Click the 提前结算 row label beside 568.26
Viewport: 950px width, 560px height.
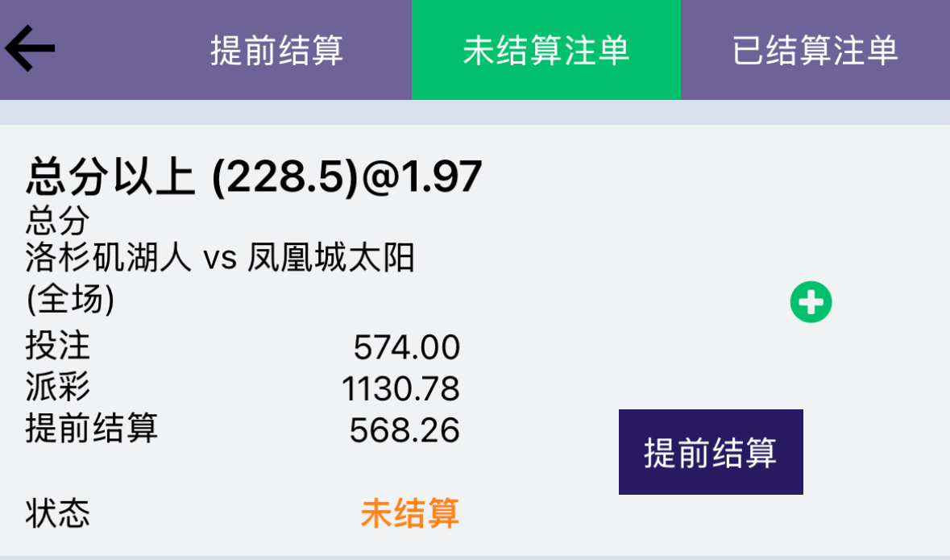[92, 428]
